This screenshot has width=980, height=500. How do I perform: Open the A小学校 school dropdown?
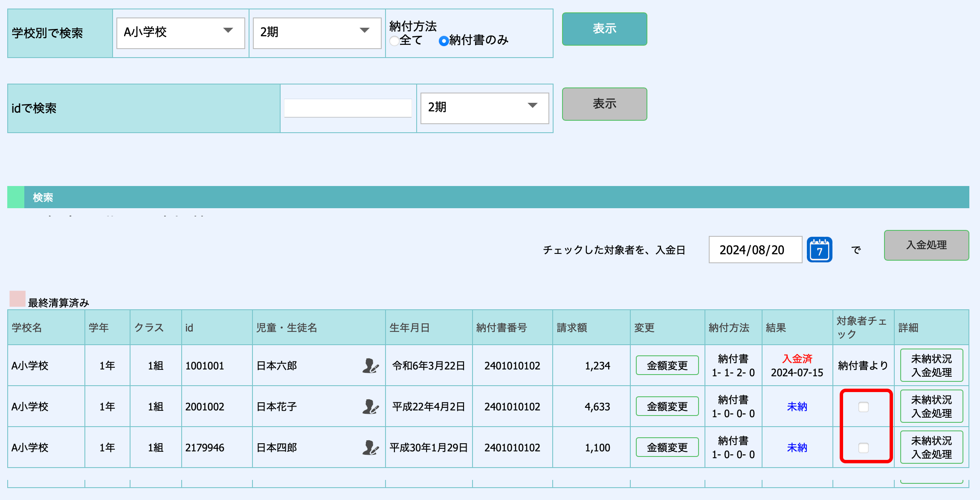tap(180, 33)
